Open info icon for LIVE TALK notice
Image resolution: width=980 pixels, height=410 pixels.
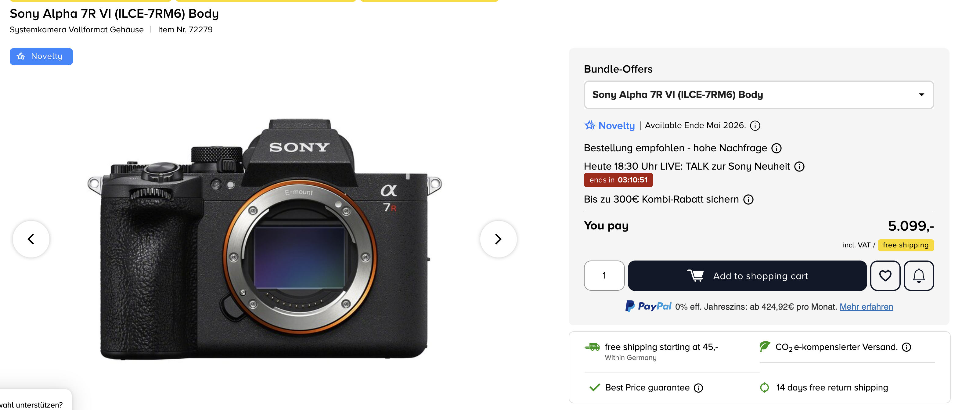click(799, 167)
